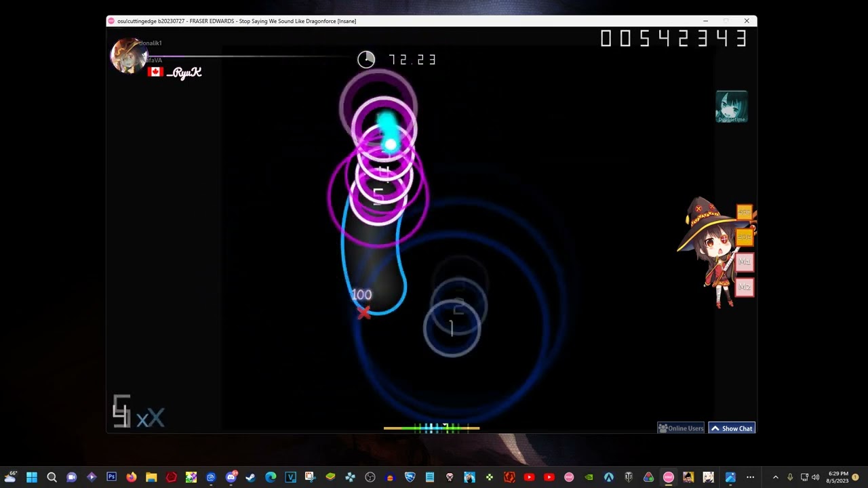The image size is (868, 488).
Task: Open Firefox from the taskbar
Action: click(x=132, y=477)
